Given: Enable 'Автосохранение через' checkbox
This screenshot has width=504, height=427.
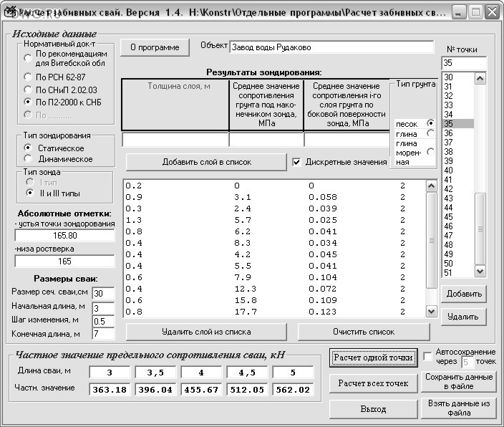Looking at the screenshot, I should pos(427,357).
